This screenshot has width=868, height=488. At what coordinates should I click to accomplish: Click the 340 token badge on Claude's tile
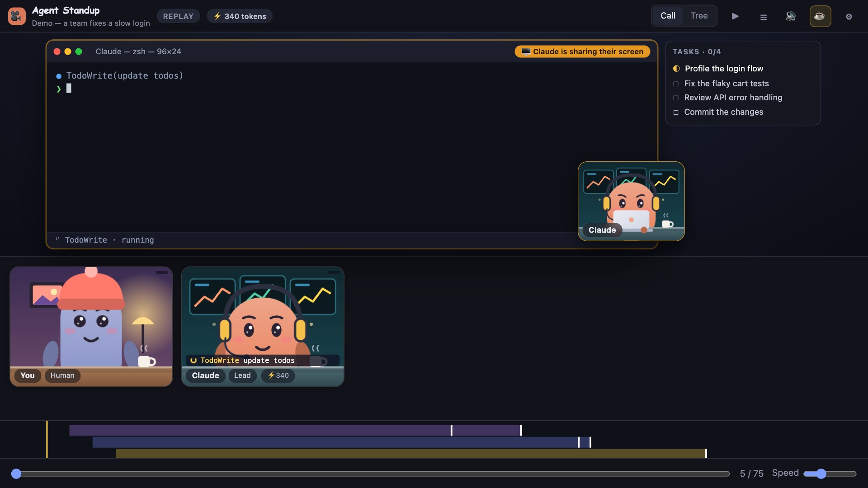tap(278, 375)
